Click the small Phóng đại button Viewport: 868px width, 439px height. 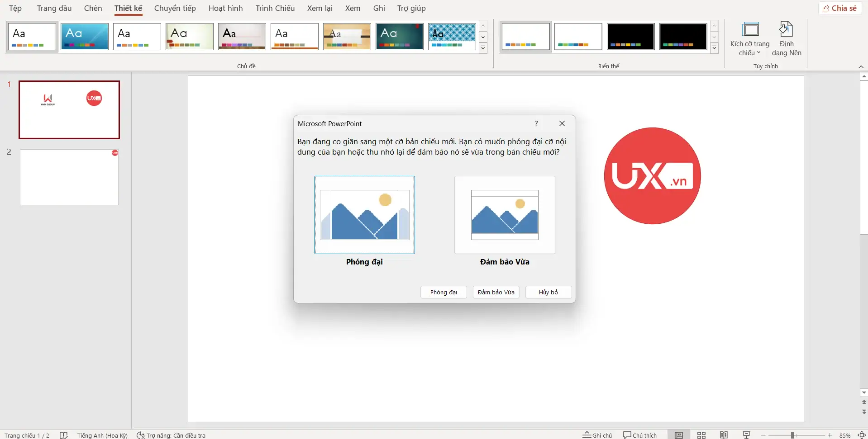pos(444,292)
